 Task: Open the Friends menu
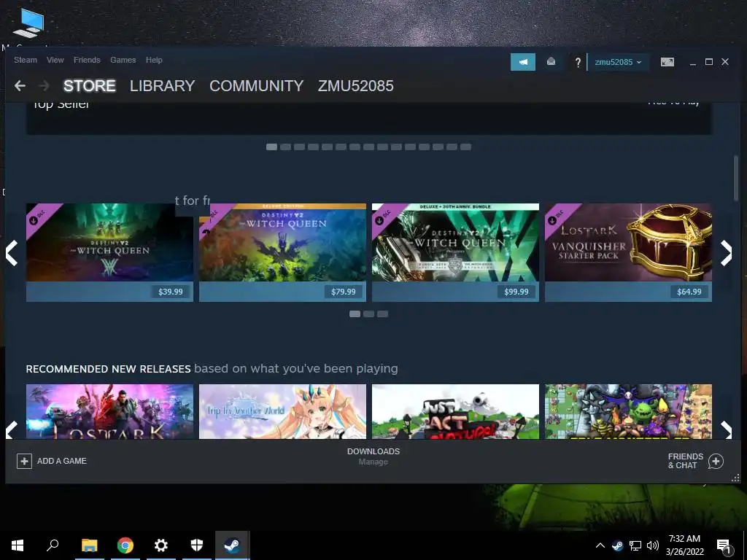click(x=87, y=60)
